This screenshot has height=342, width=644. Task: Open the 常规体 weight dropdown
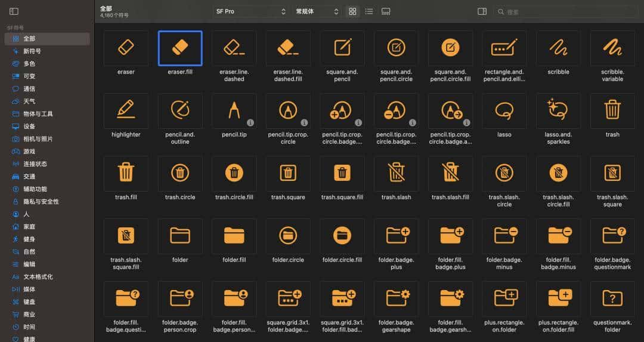317,11
